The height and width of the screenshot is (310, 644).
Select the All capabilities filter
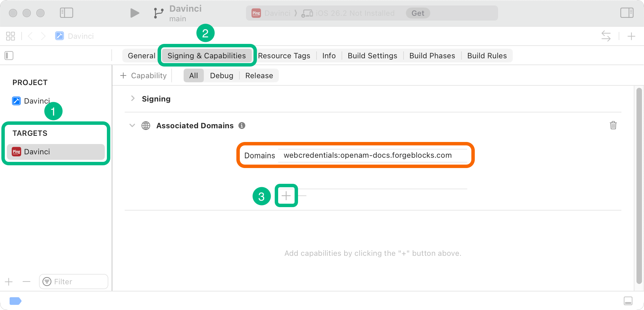[x=194, y=75]
